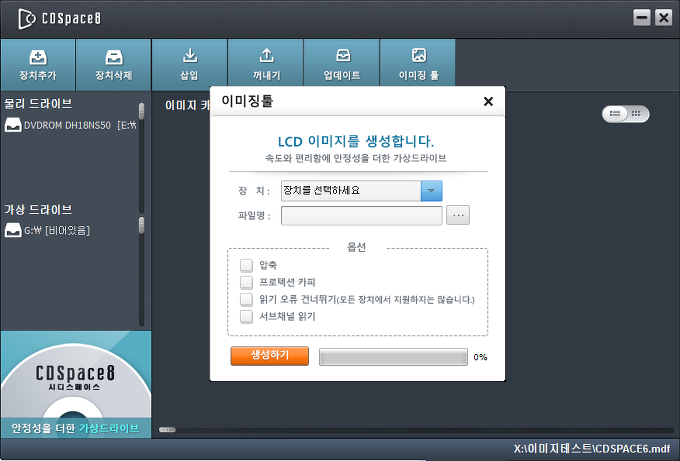Close the CDSpace8 main window

664,18
